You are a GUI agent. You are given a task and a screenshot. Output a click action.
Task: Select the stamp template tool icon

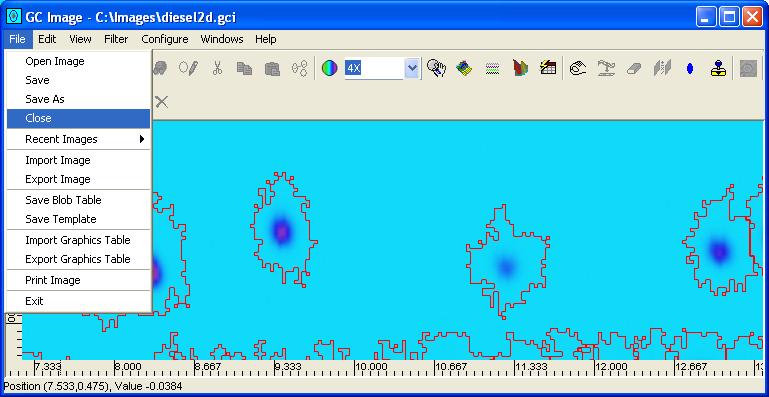tap(718, 68)
